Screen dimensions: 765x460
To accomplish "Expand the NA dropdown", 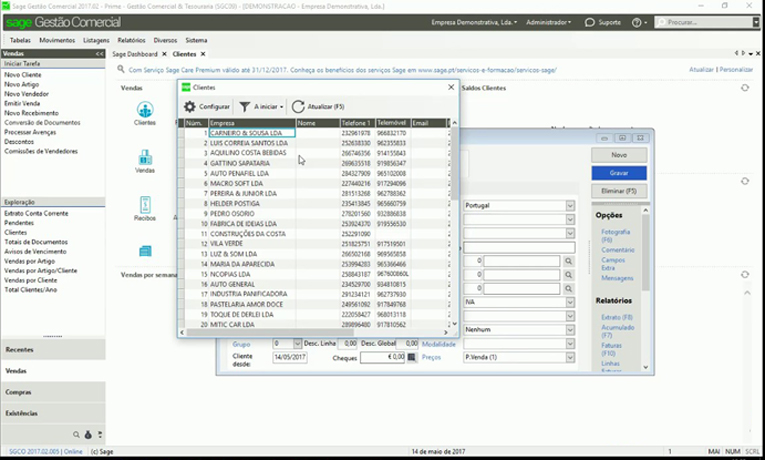I will click(570, 302).
